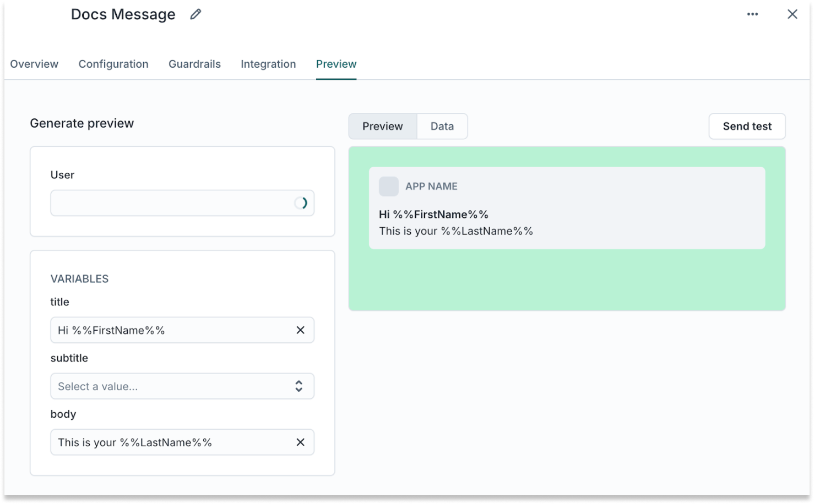Select the Preview tab in the navigation
Viewport: 814px width, 504px height.
(336, 64)
